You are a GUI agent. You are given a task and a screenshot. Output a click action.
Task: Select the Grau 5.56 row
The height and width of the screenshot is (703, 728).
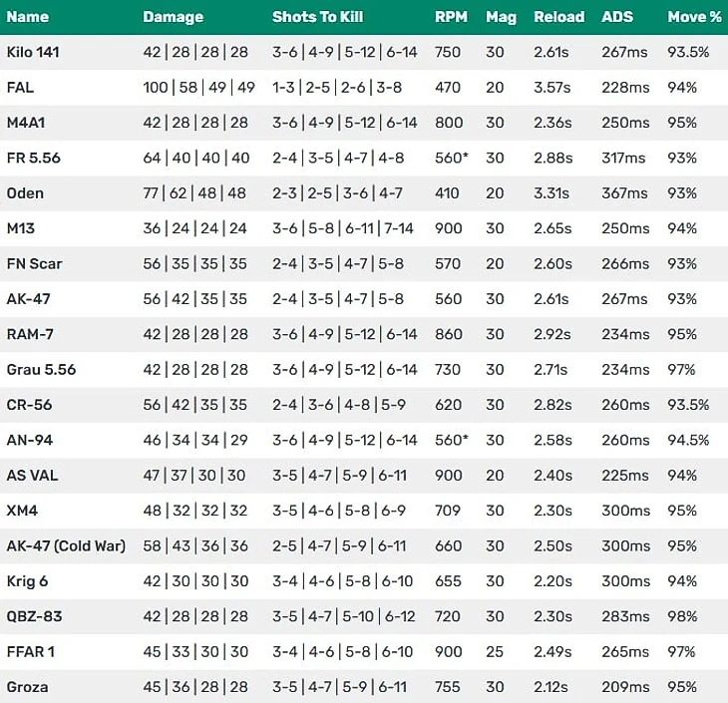click(x=364, y=370)
